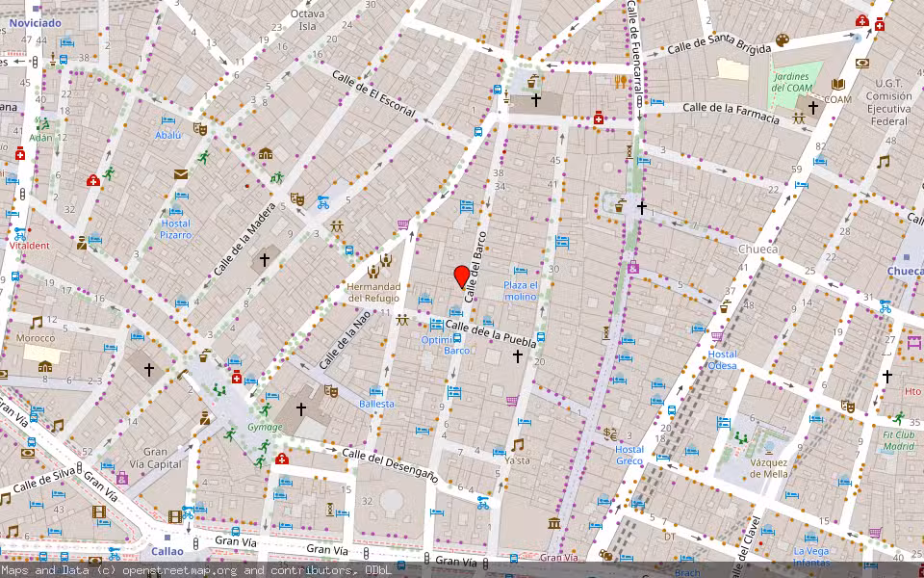Image resolution: width=924 pixels, height=578 pixels.
Task: Select the bed icon above Ballesta label
Action: [x=376, y=391]
